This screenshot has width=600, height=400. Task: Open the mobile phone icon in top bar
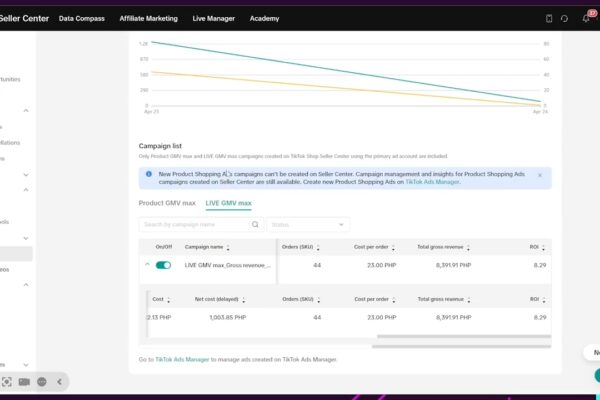[x=549, y=18]
